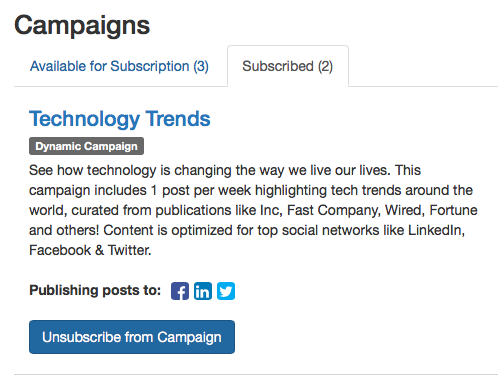The width and height of the screenshot is (498, 385).
Task: Stop subscription to the Technology Trends campaign
Action: [x=132, y=337]
